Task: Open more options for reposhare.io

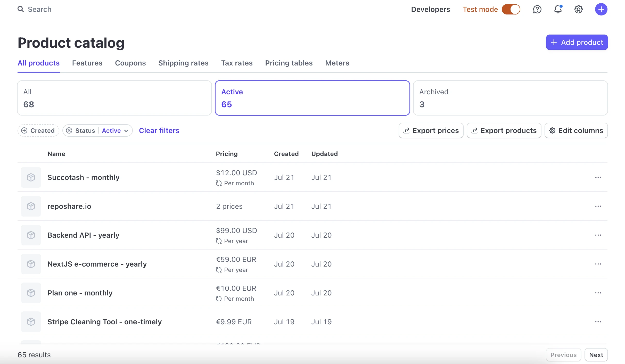Action: (x=598, y=206)
